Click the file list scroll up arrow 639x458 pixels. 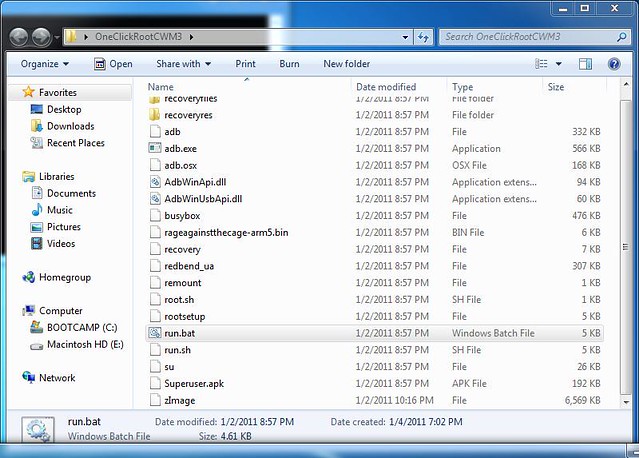pyautogui.click(x=626, y=84)
